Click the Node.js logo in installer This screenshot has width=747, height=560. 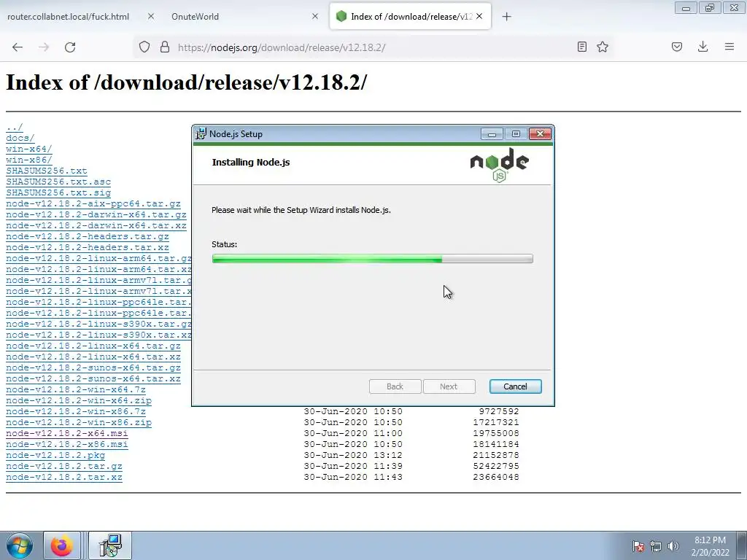[499, 165]
